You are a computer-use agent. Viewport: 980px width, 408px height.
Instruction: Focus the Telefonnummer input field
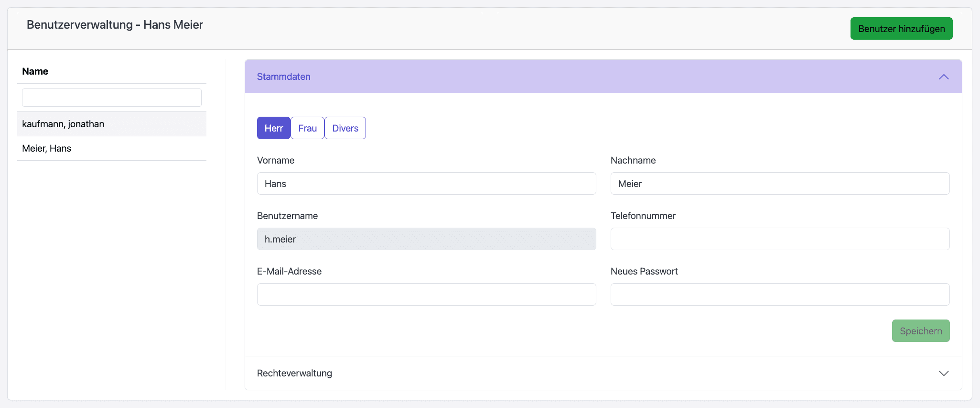click(x=780, y=239)
